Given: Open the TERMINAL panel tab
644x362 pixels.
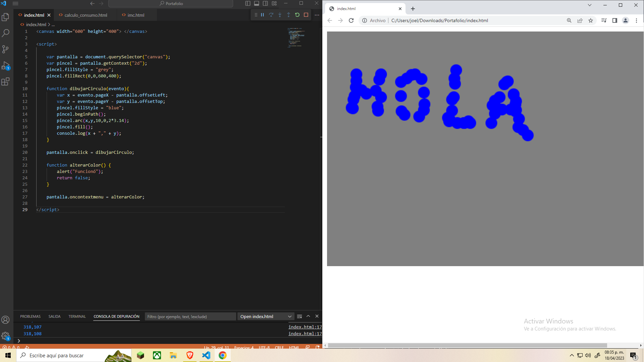Looking at the screenshot, I should click(77, 316).
